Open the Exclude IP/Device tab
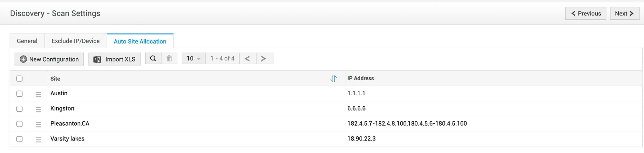The image size is (644, 153). click(76, 41)
